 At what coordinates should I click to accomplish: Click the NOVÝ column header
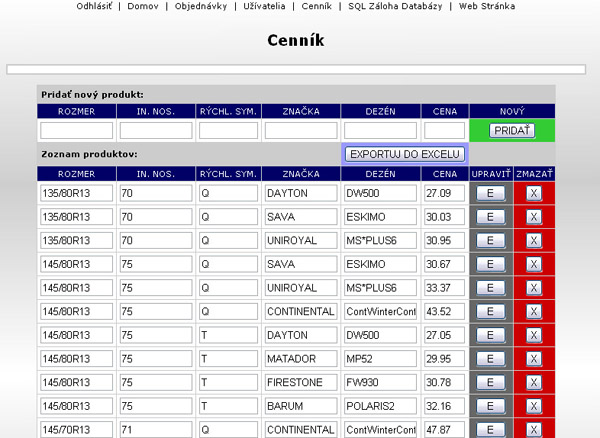click(512, 111)
